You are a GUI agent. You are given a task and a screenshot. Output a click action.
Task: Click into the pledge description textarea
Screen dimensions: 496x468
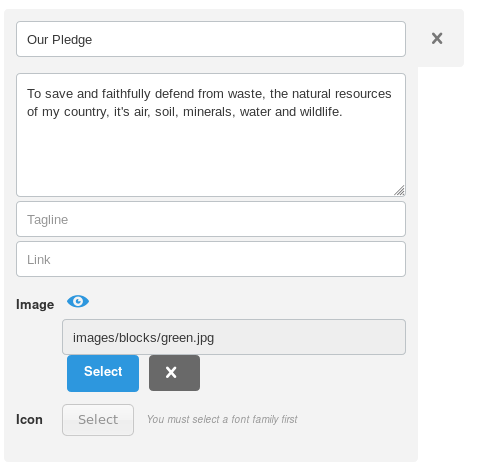(211, 135)
